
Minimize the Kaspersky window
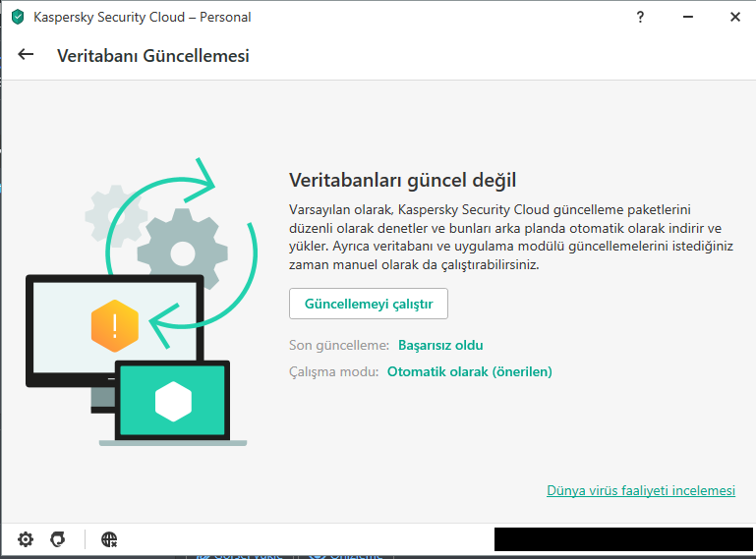coord(688,18)
